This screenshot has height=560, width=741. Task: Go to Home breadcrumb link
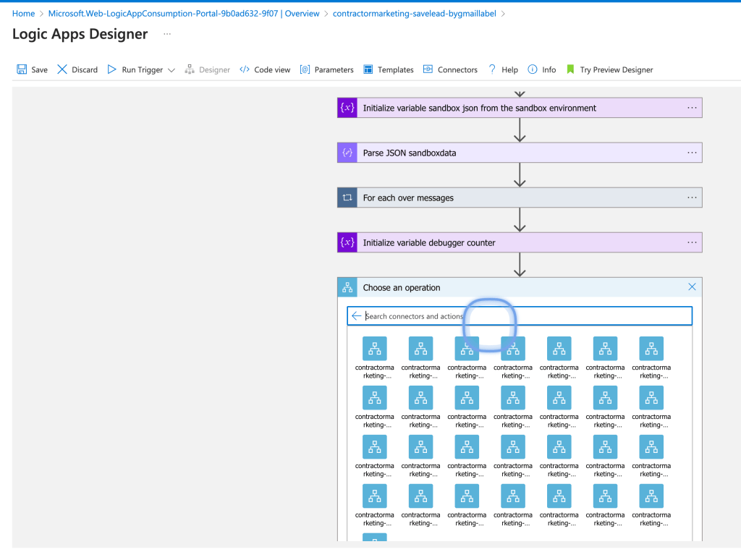[24, 14]
